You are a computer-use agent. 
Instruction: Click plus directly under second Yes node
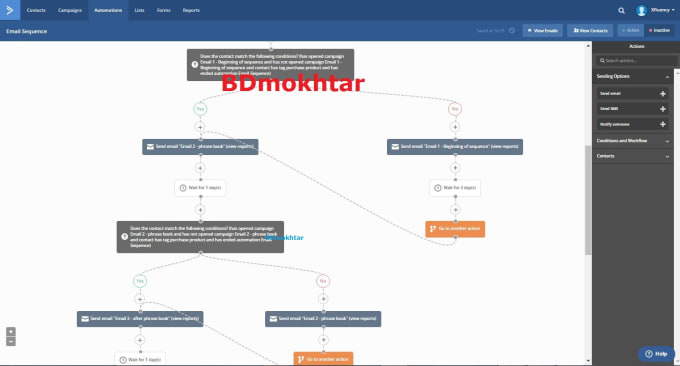140,299
